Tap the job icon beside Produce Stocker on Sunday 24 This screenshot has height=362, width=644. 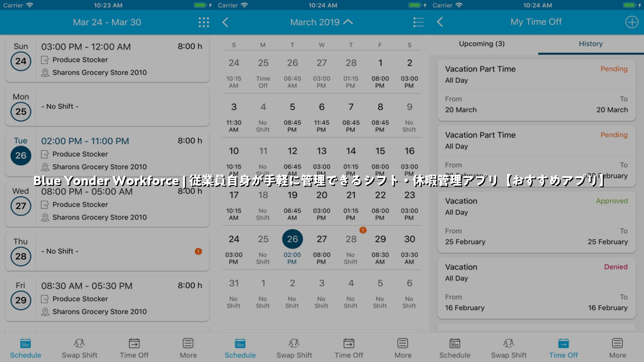(45, 60)
